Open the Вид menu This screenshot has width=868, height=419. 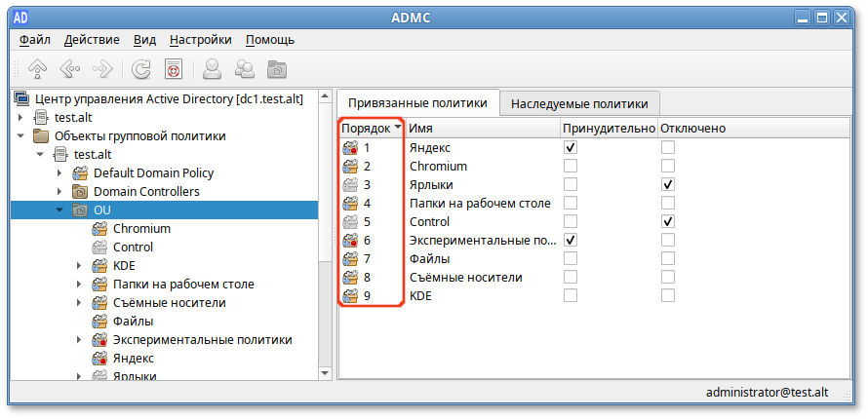tap(145, 40)
